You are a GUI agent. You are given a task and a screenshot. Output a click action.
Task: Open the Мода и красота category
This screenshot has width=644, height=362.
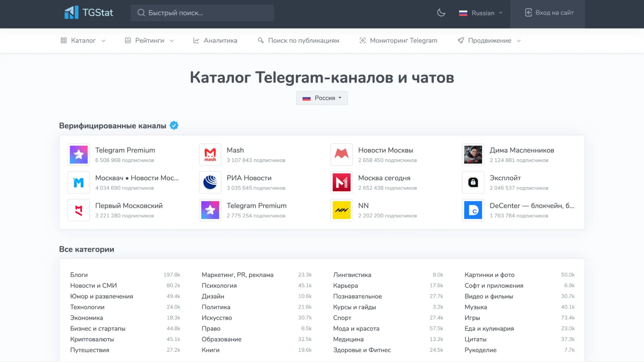356,328
